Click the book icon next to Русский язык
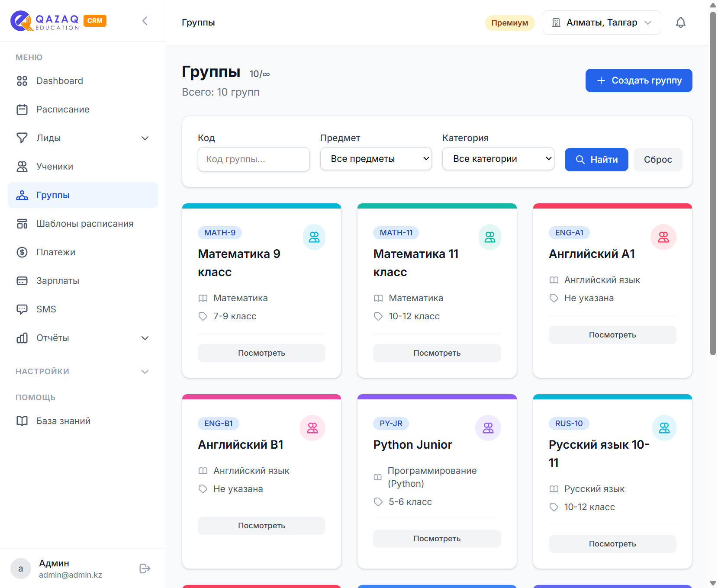This screenshot has height=588, width=718. coord(554,489)
